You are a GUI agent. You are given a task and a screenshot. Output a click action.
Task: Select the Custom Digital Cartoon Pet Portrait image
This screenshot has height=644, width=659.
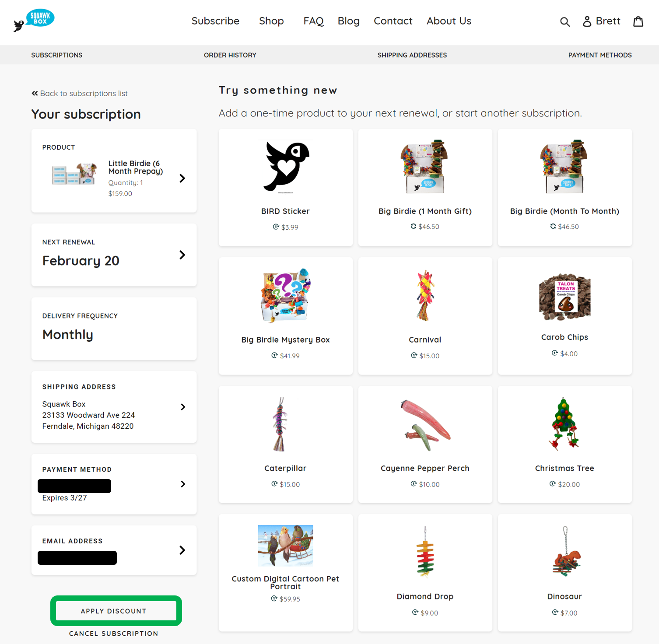[286, 546]
